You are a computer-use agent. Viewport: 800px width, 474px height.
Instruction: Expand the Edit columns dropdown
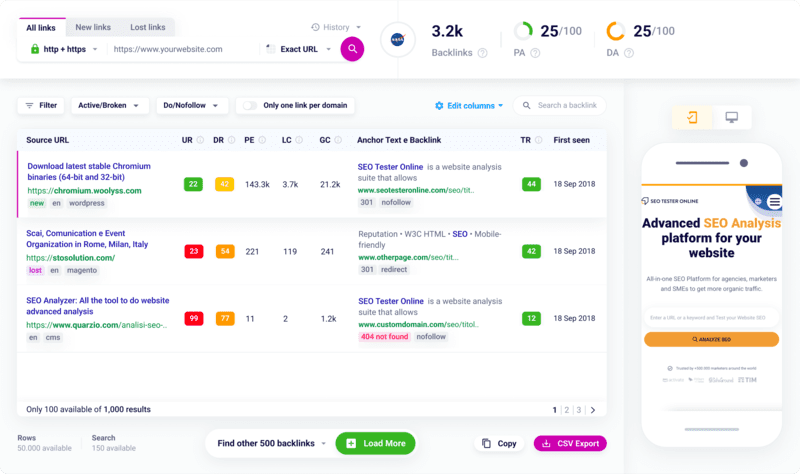tap(501, 106)
